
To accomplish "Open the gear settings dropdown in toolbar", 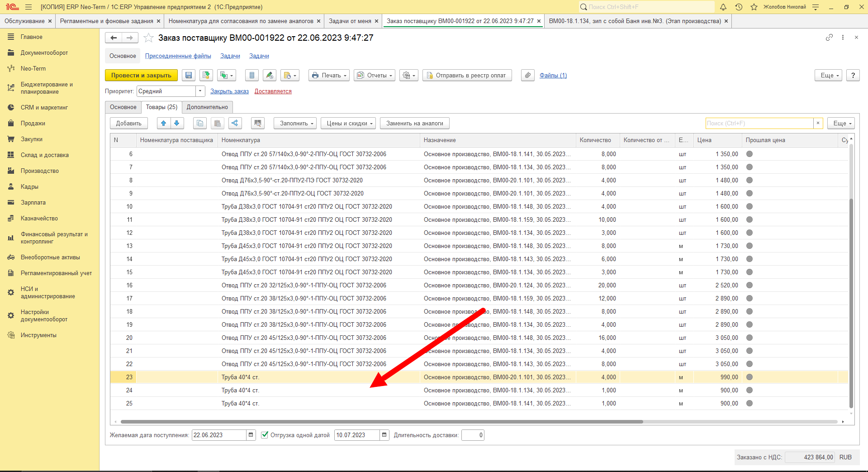I will coord(409,75).
